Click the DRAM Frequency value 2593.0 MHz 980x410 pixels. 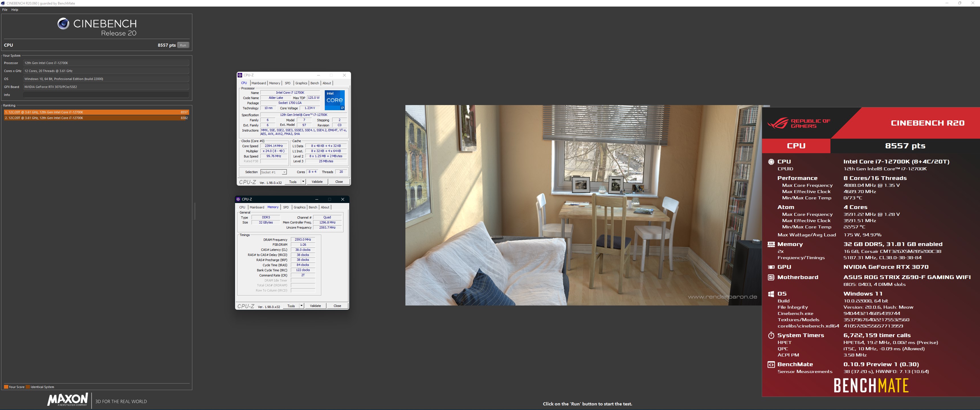pos(303,240)
